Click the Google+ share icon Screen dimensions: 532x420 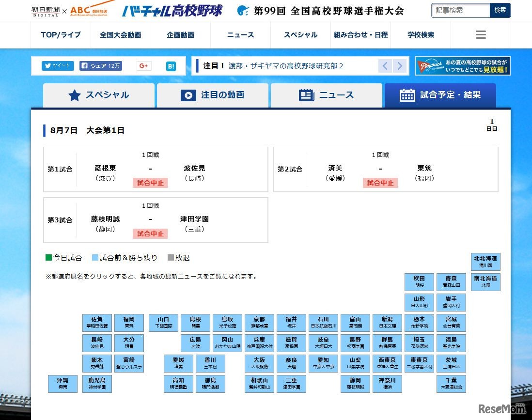143,66
